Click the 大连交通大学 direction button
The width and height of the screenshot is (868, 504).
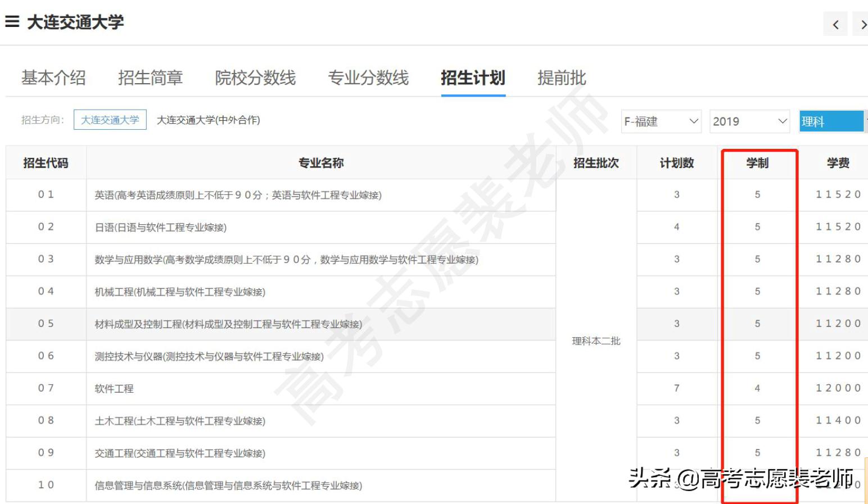(x=110, y=120)
